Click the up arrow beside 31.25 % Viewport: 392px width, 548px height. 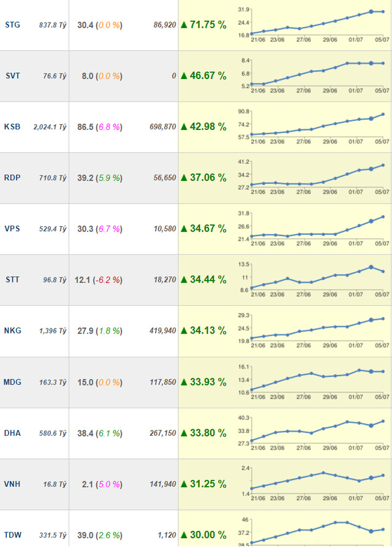184,484
